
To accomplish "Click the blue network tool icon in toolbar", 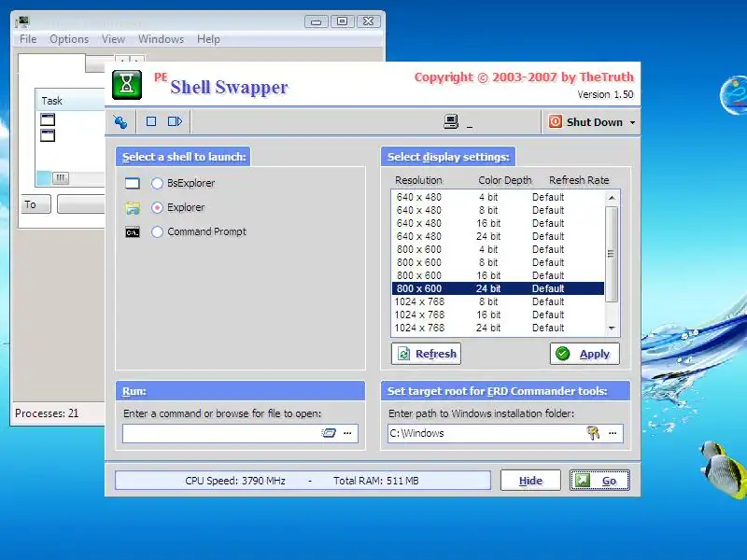I will [120, 122].
